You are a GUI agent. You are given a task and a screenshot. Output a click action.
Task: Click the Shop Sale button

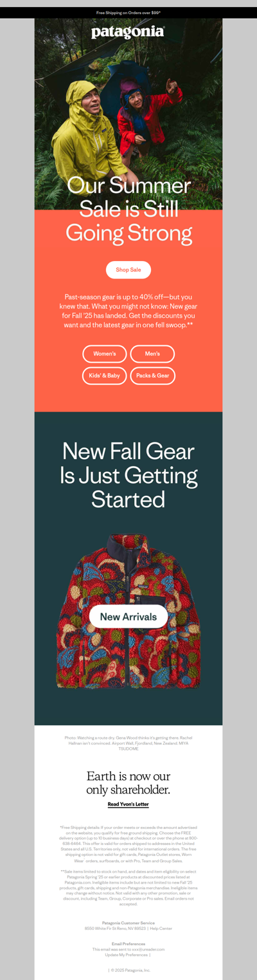click(x=128, y=269)
